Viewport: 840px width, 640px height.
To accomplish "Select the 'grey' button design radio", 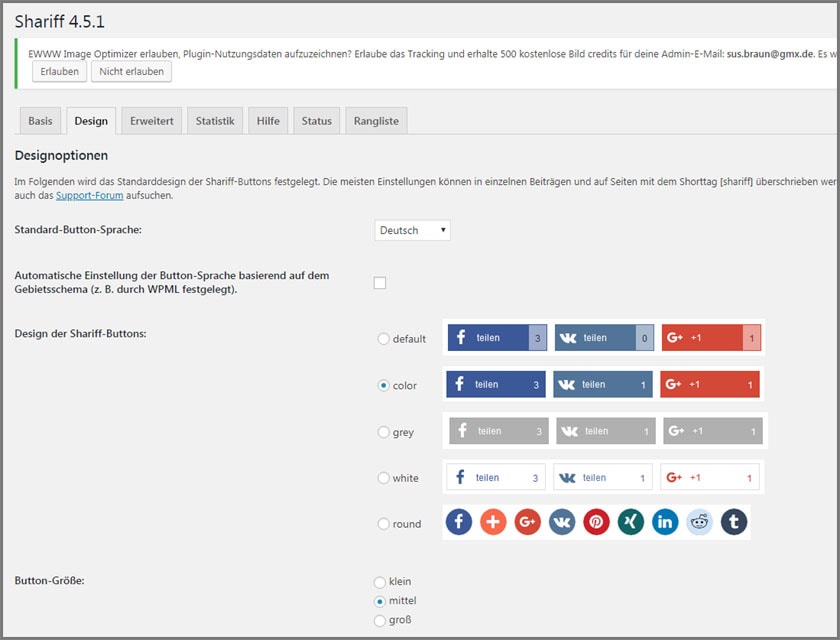I will [383, 432].
